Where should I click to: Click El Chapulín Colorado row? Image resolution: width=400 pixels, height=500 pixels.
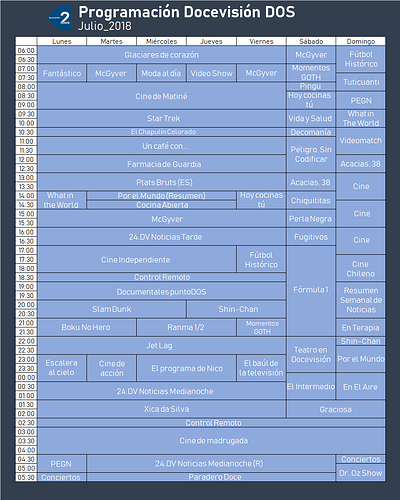coord(161,132)
